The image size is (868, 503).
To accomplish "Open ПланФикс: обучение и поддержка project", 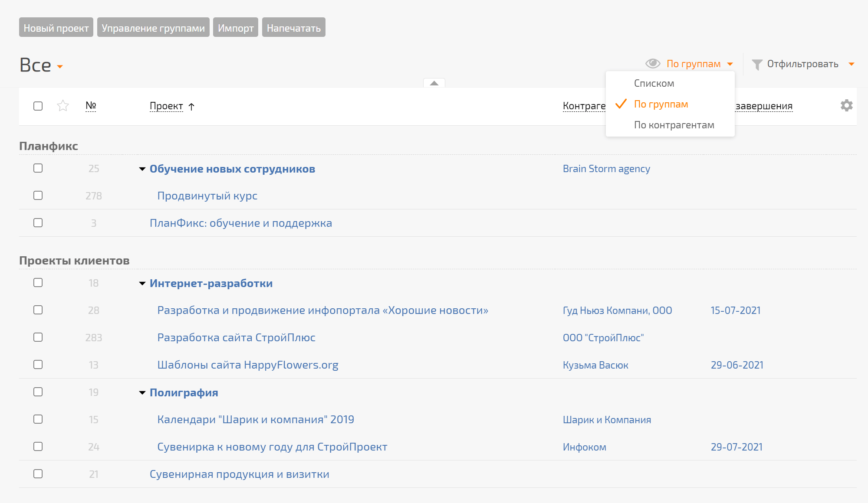I will point(241,223).
